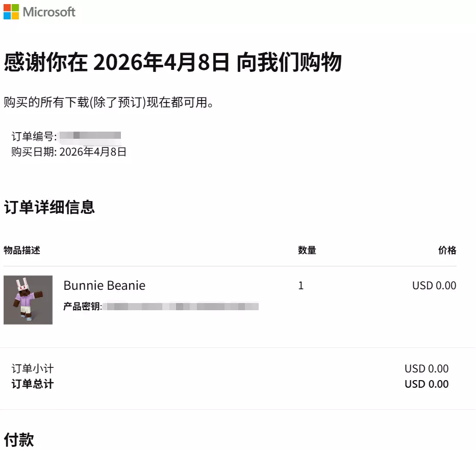Click the download availability notice sentence
476x450 pixels.
pyautogui.click(x=108, y=103)
